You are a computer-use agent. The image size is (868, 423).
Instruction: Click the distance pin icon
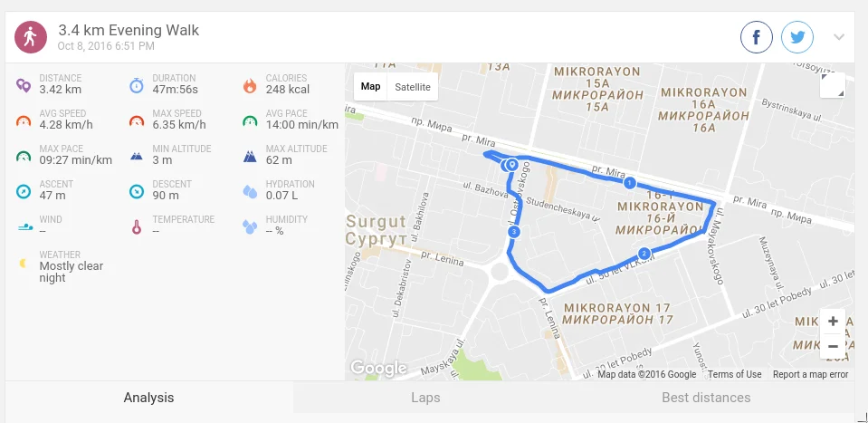pyautogui.click(x=24, y=85)
